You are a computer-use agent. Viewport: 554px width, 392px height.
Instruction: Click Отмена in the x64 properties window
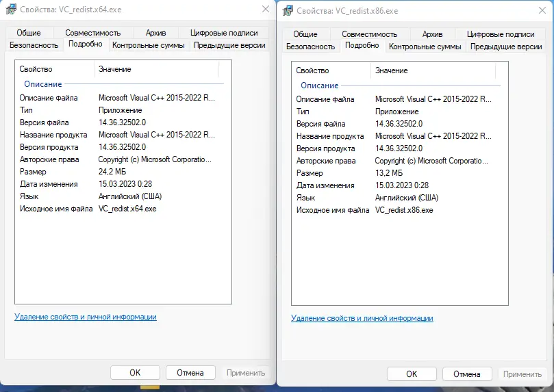coord(190,373)
